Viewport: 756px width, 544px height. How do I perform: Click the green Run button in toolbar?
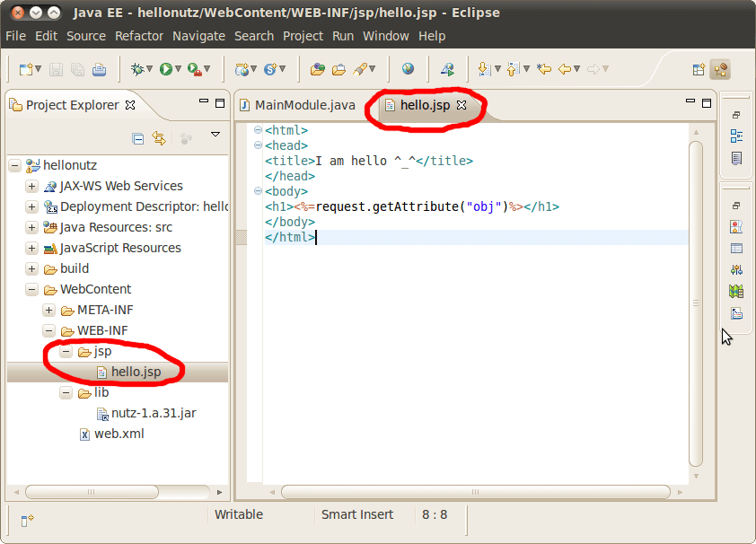pyautogui.click(x=166, y=69)
